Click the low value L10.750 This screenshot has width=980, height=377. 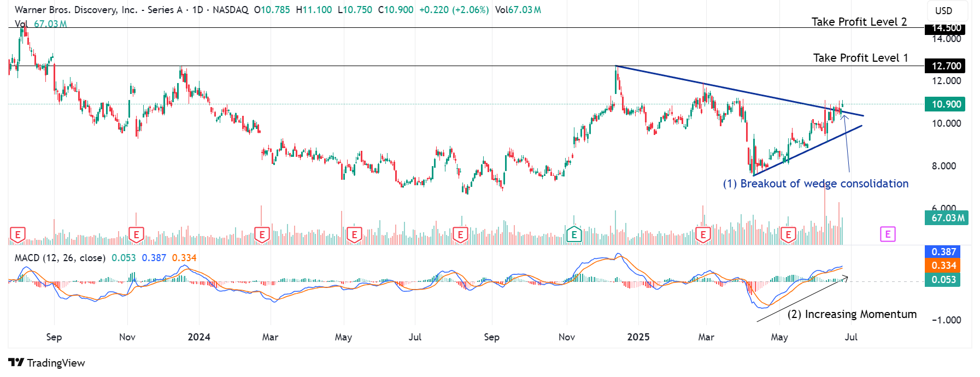pyautogui.click(x=355, y=10)
